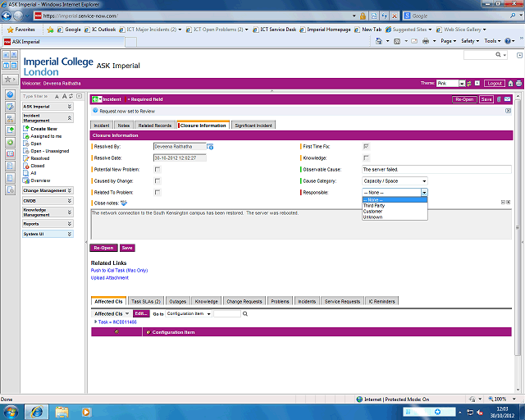Check the Knowledge checkbox
The image size is (525, 420).
pos(366,157)
